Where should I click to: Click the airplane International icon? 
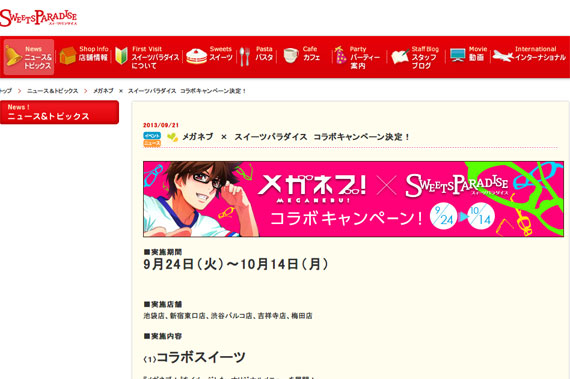pyautogui.click(x=503, y=56)
